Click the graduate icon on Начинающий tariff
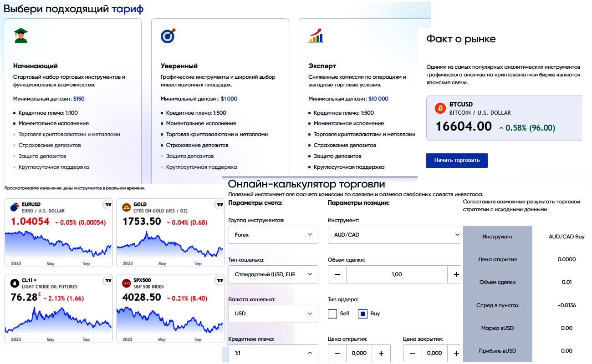This screenshot has width=592, height=364. [20, 35]
